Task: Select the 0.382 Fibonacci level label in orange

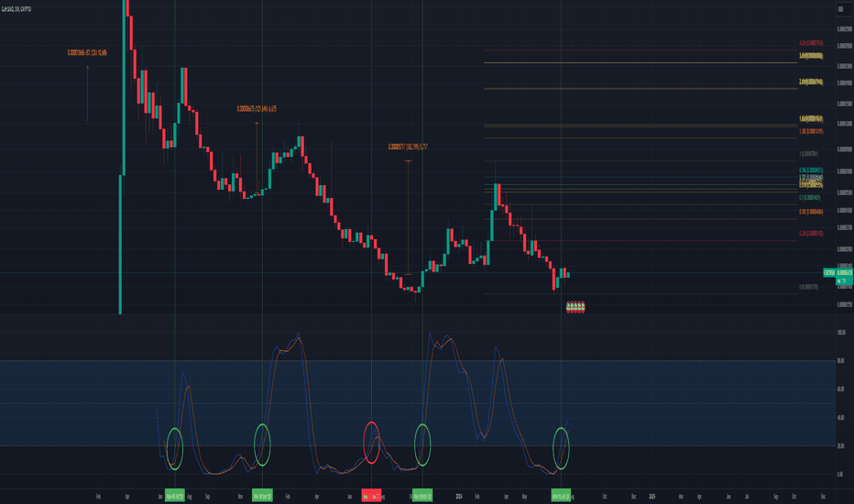Action: [811, 212]
